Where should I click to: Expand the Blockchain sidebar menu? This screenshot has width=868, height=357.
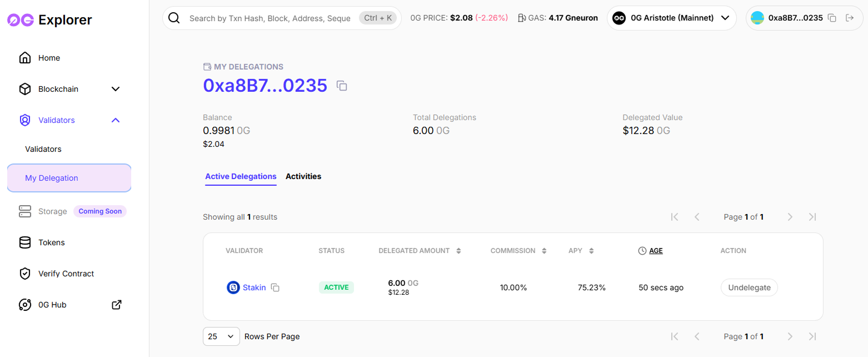click(116, 89)
